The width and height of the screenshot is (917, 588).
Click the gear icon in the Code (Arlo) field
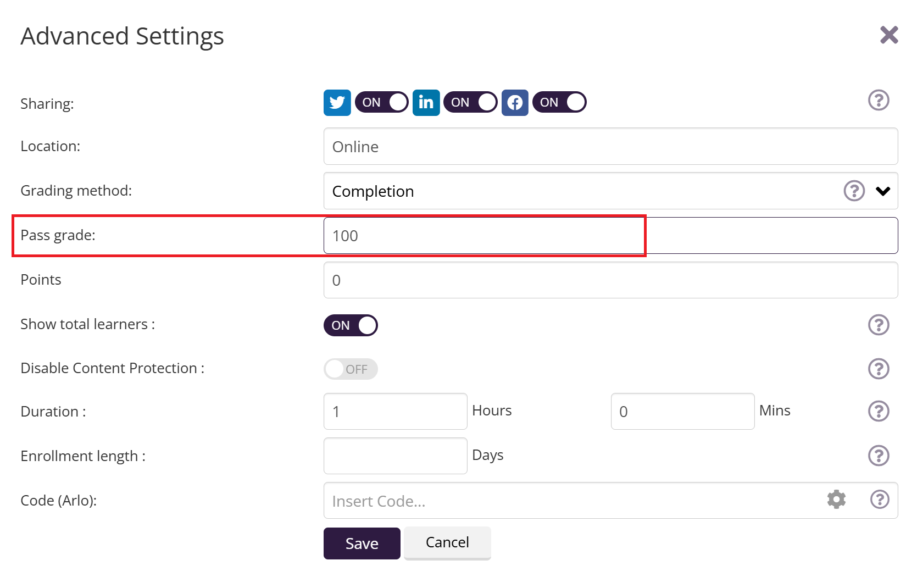coord(836,500)
